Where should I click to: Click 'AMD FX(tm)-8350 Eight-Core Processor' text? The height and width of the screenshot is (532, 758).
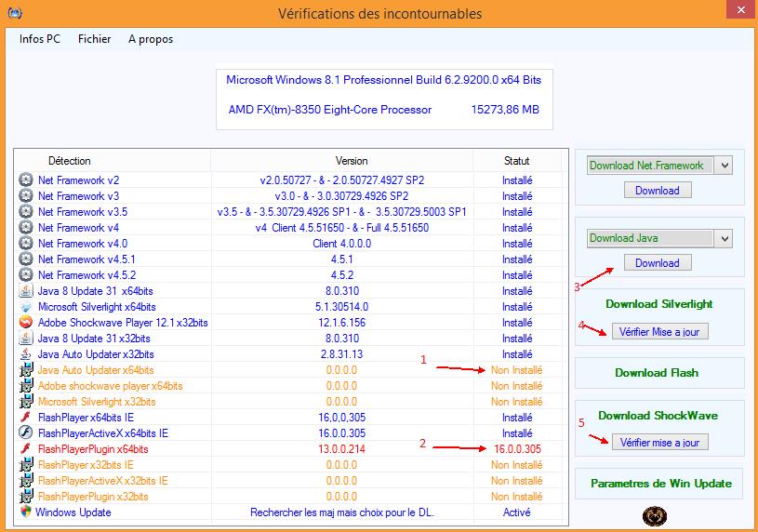[329, 110]
